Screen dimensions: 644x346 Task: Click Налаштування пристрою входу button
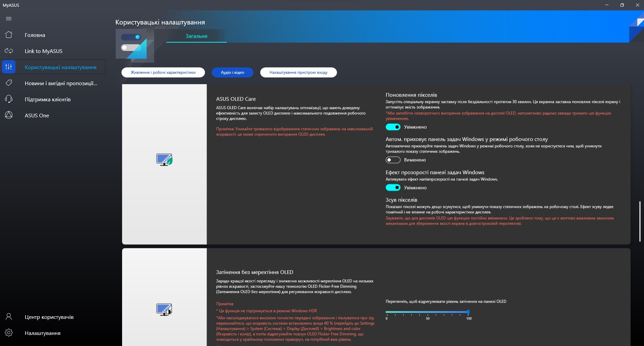tap(298, 72)
